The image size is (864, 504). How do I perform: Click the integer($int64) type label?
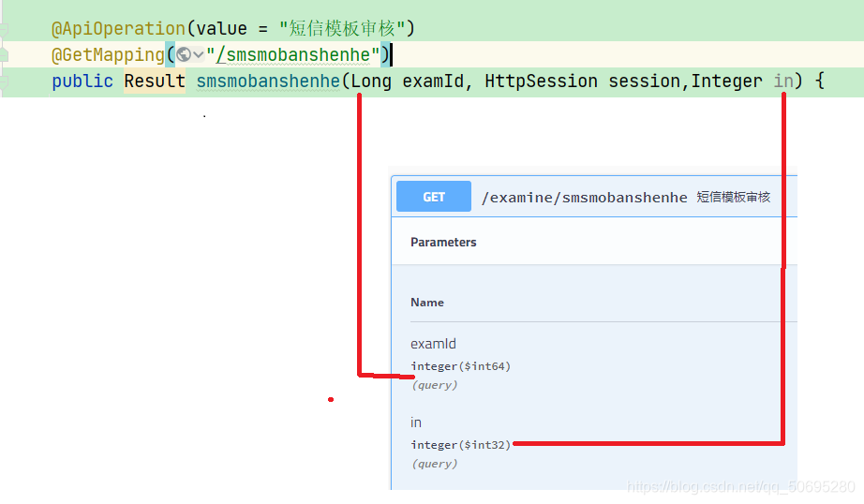pyautogui.click(x=461, y=366)
